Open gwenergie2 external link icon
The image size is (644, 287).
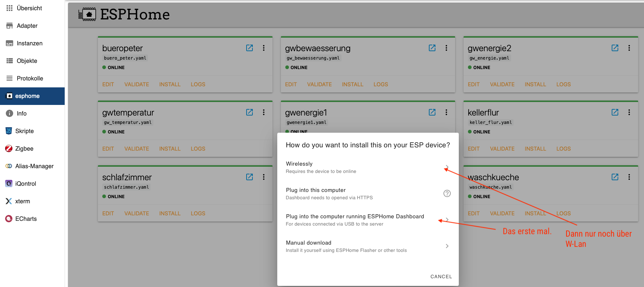[615, 48]
